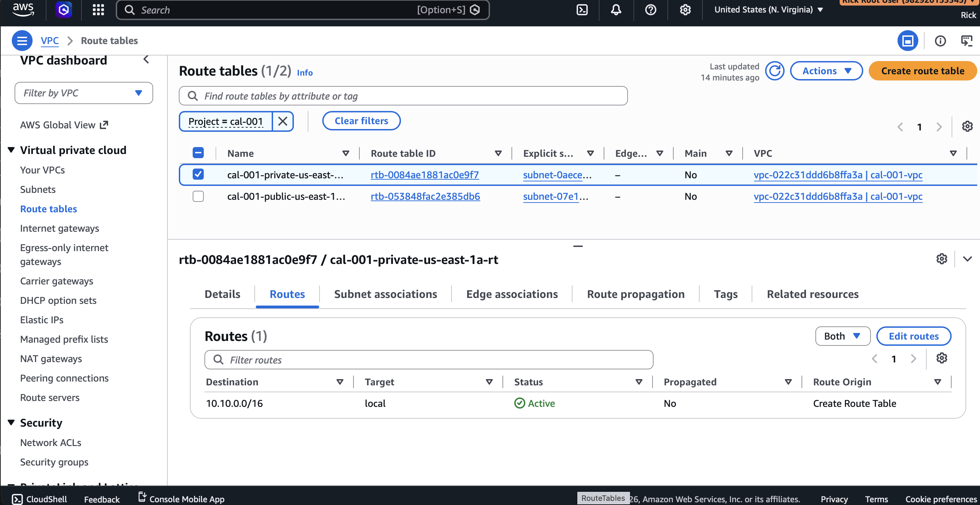Switch to the Route propagation tab
The width and height of the screenshot is (980, 505).
[x=635, y=294]
